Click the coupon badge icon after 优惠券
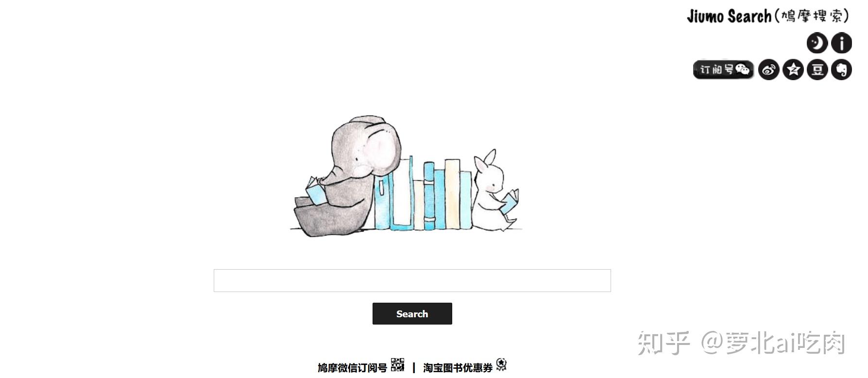Screen dimensions: 868x378 [501, 365]
